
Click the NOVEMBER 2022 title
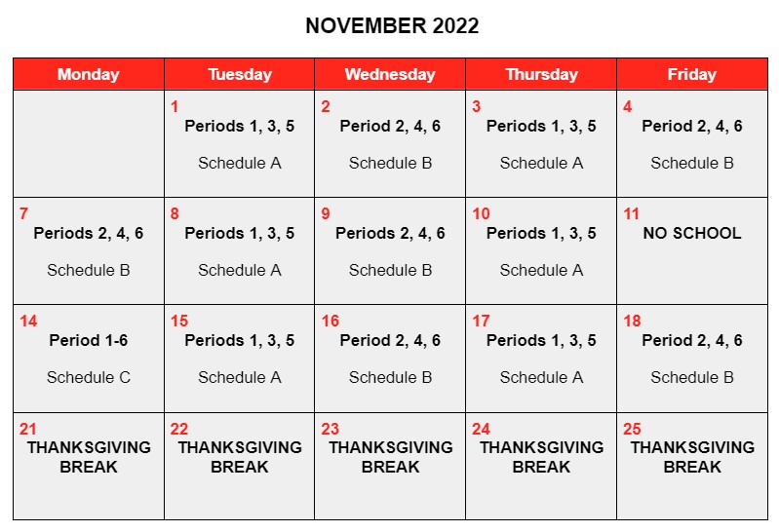pos(392,26)
